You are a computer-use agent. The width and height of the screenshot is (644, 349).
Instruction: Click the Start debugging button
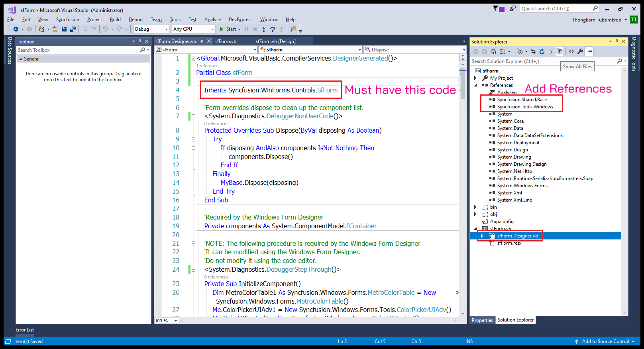click(228, 29)
